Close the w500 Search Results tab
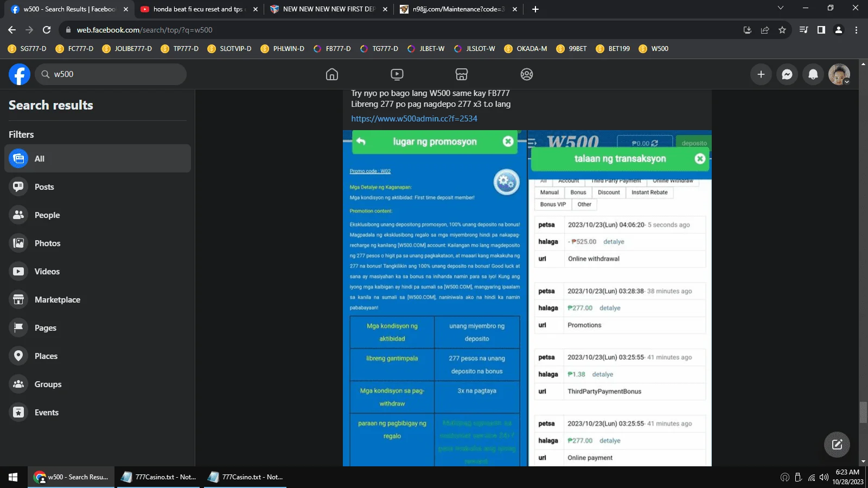This screenshot has width=868, height=488. (126, 9)
